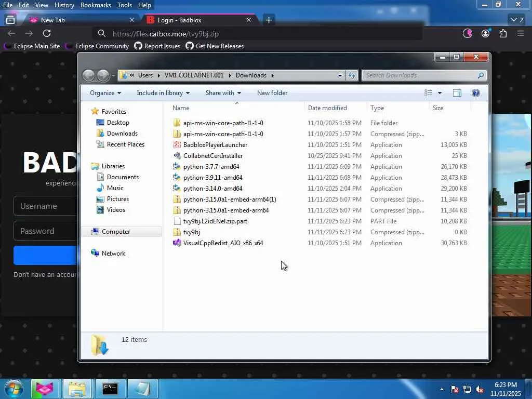
Task: Open the address bar history dropdown
Action: pyautogui.click(x=340, y=75)
